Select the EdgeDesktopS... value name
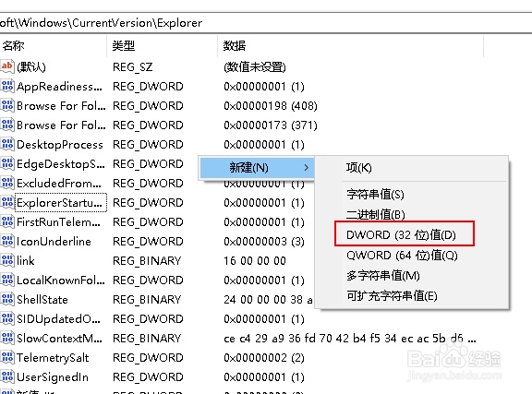The width and height of the screenshot is (532, 394). (61, 164)
